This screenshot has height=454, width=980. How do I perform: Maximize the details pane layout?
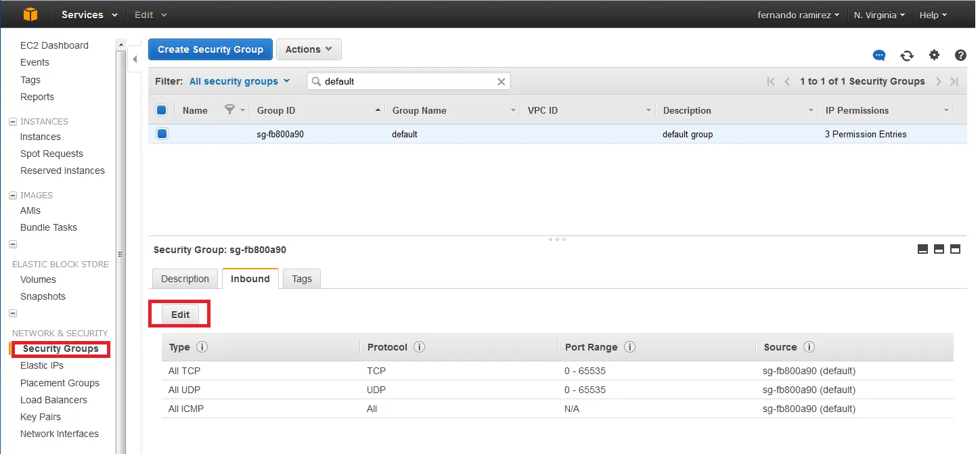click(955, 249)
